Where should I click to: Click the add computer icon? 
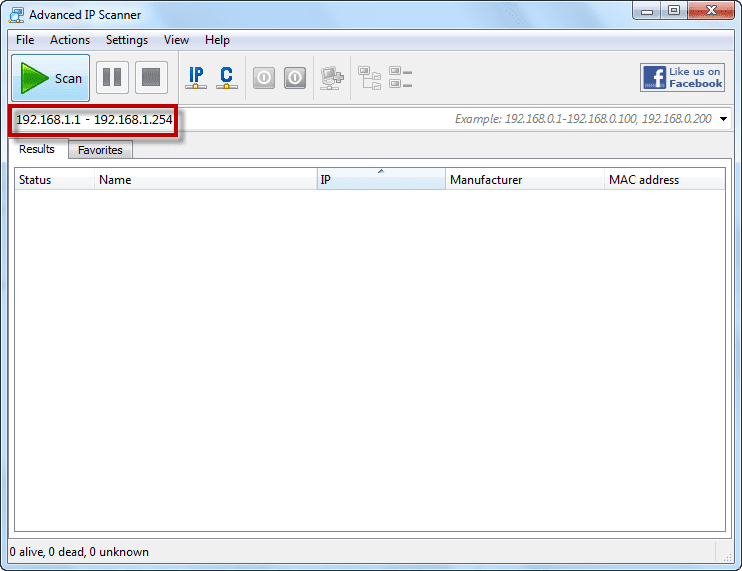click(x=331, y=78)
